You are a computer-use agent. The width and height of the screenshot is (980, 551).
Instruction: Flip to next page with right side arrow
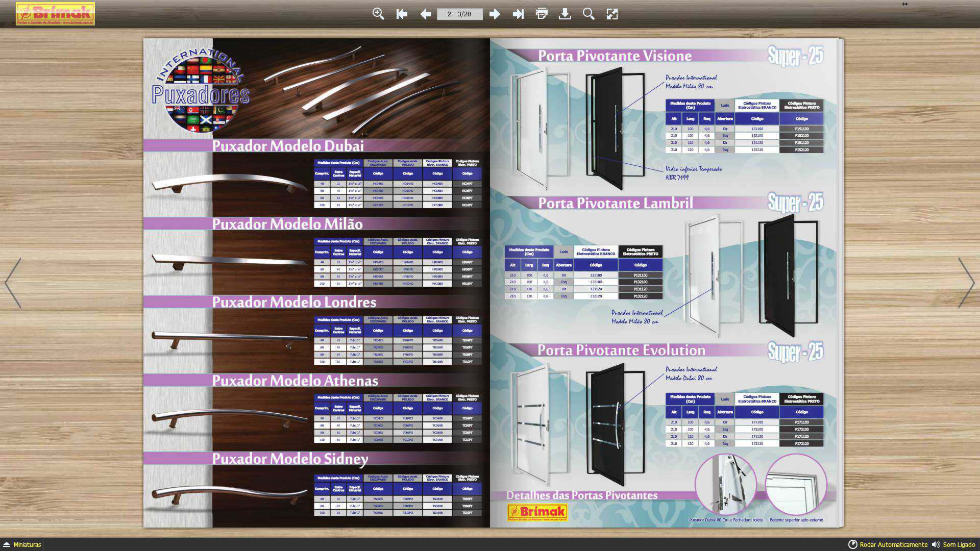point(966,283)
